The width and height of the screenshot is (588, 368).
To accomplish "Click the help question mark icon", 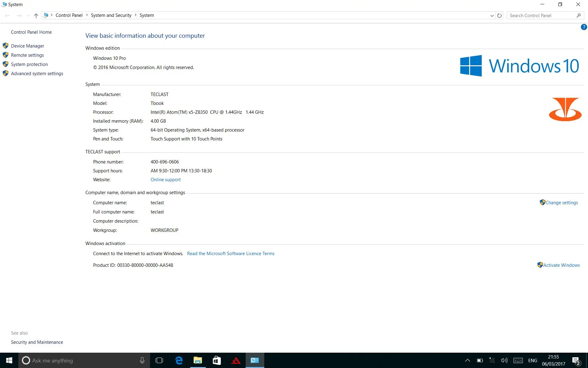I will (x=584, y=27).
